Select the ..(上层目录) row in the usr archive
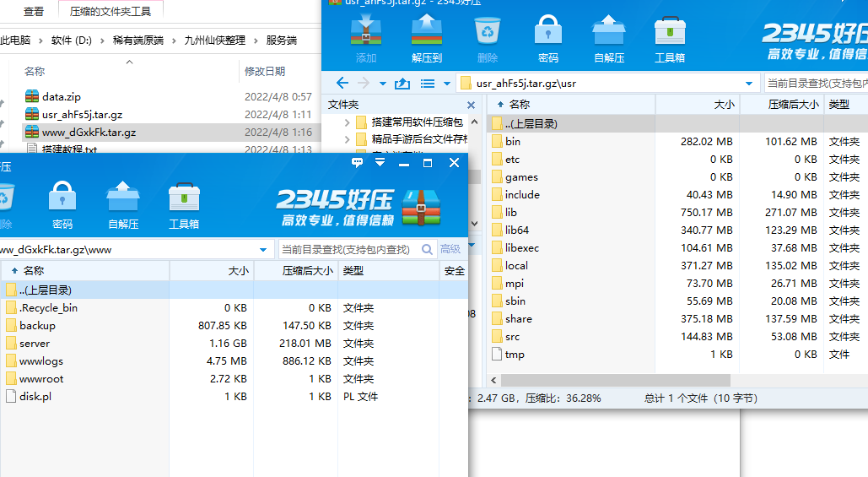The width and height of the screenshot is (868, 477). tap(677, 123)
